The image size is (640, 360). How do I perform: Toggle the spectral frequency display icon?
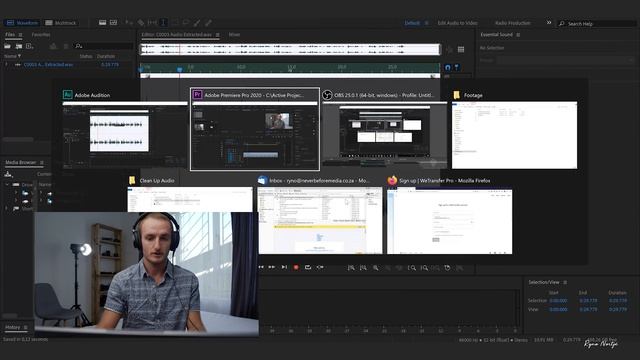(102, 23)
